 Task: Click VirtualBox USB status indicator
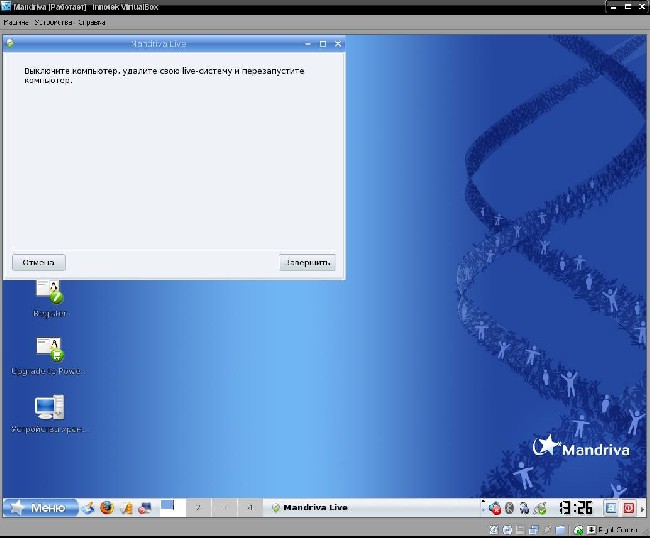click(547, 529)
